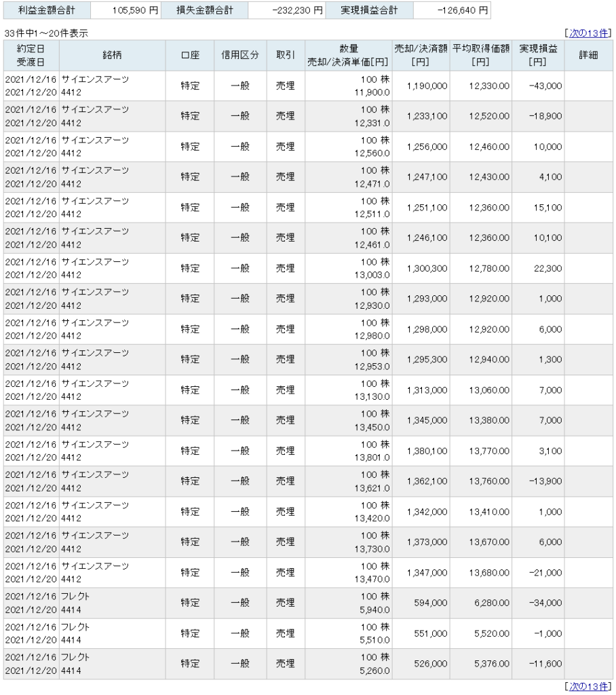Viewport: 616px width, 695px height.
Task: Click the 実現損益 column header
Action: coord(538,56)
